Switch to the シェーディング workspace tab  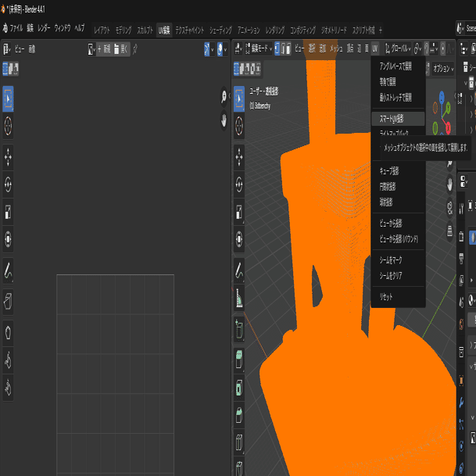tap(220, 30)
